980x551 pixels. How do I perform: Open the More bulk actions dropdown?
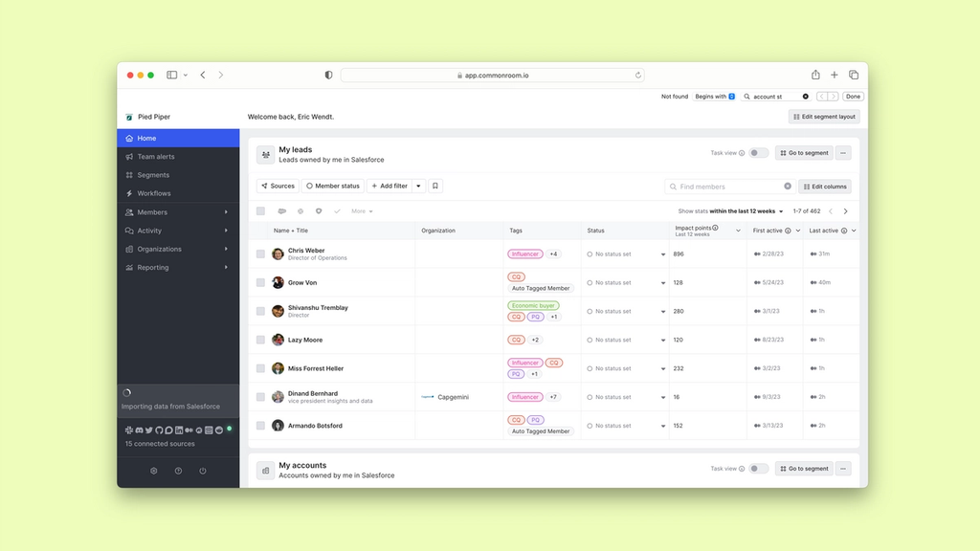point(362,211)
